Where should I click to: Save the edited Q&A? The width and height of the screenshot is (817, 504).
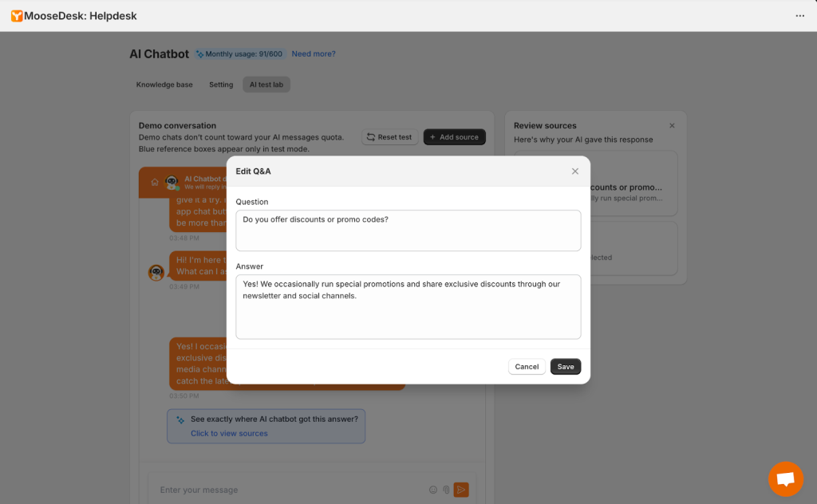click(565, 367)
